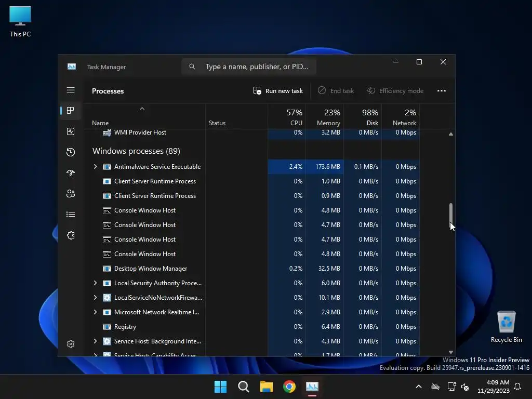The height and width of the screenshot is (399, 532).
Task: Select the Recycle Bin desktop icon
Action: coord(506,327)
